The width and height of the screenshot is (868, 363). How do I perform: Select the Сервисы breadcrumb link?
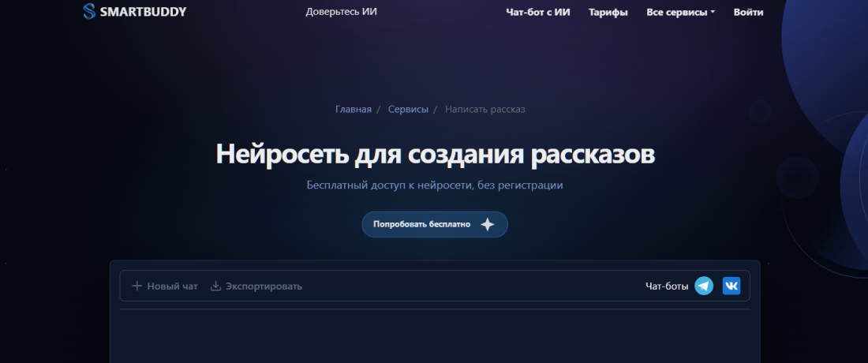pos(408,109)
